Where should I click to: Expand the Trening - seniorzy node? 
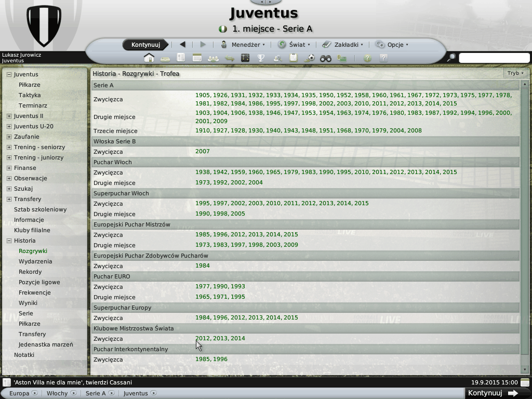pos(9,147)
